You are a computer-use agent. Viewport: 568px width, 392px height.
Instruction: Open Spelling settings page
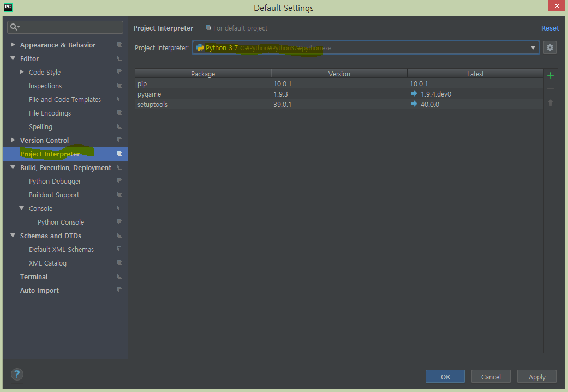tap(40, 127)
